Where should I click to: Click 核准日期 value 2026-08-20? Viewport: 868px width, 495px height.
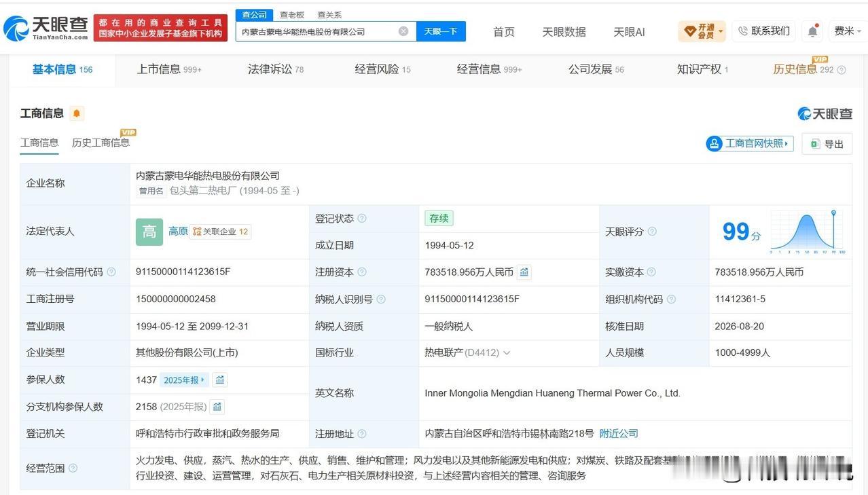[x=739, y=327]
